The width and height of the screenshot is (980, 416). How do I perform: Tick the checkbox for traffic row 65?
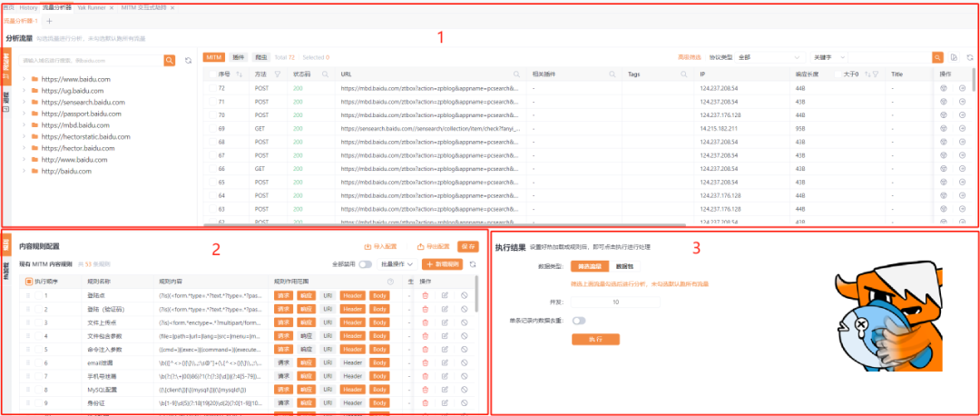(213, 182)
